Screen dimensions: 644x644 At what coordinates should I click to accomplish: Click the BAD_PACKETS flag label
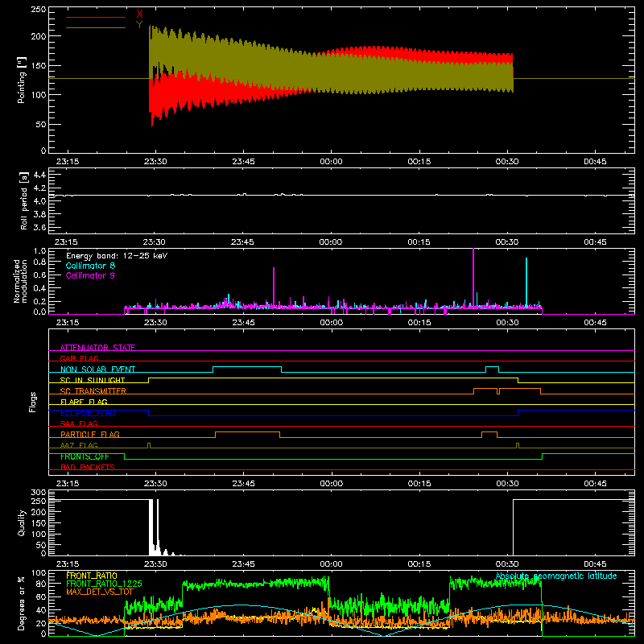coord(88,467)
